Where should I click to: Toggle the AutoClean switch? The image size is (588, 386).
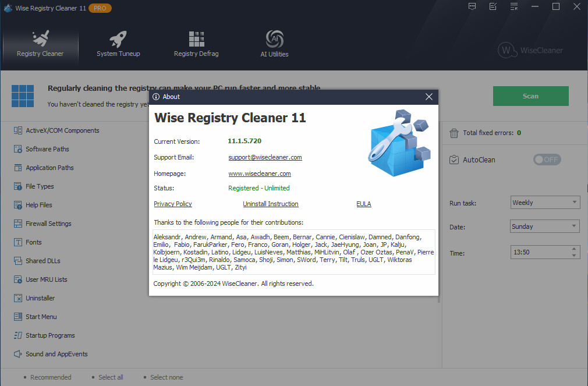pos(547,160)
